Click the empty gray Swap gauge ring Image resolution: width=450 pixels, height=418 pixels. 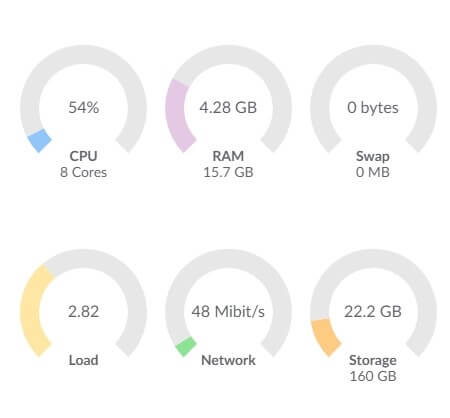tap(373, 53)
